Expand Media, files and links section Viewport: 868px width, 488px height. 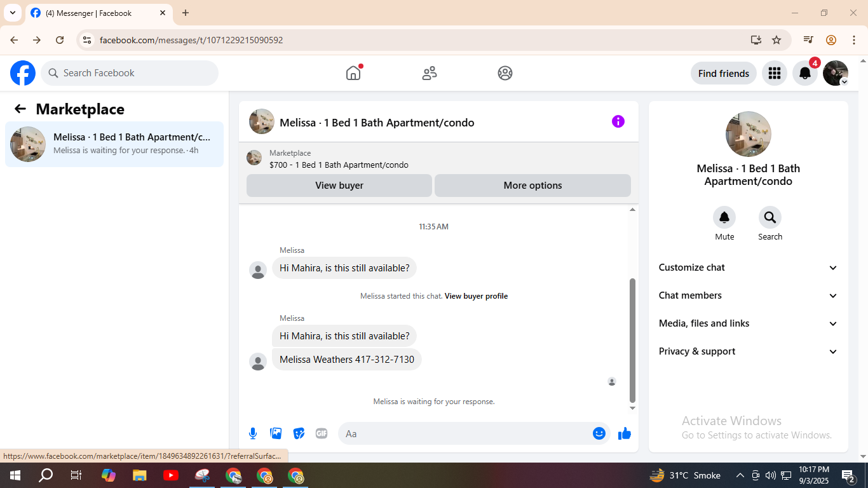[x=749, y=323]
